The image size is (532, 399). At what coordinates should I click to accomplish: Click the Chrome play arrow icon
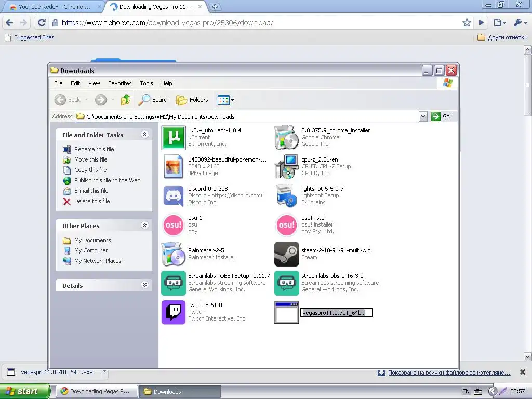click(x=481, y=23)
